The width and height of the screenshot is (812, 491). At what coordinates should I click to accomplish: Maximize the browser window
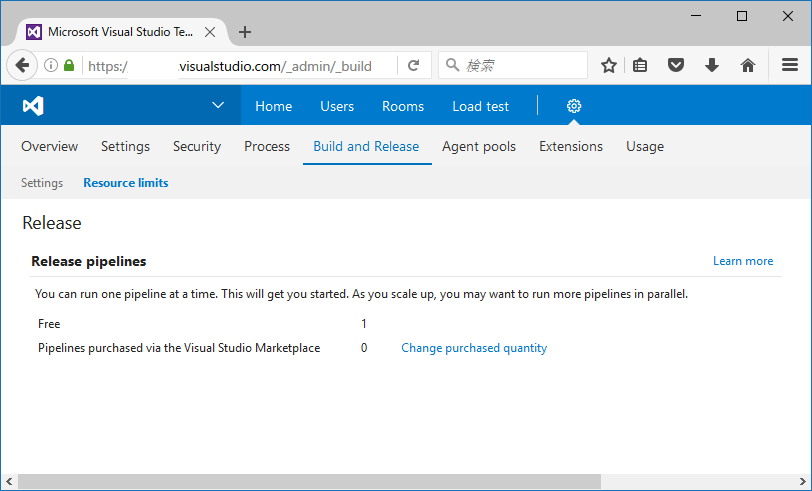(x=742, y=16)
